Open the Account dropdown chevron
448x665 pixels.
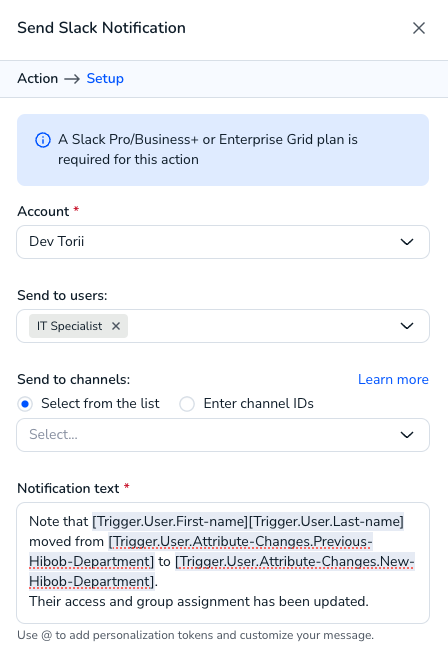point(407,242)
